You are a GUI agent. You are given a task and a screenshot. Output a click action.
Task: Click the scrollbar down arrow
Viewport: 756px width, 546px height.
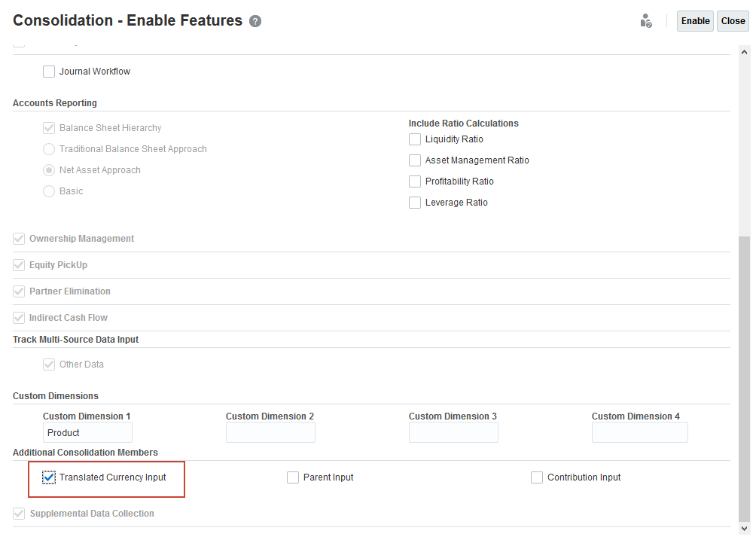(744, 529)
